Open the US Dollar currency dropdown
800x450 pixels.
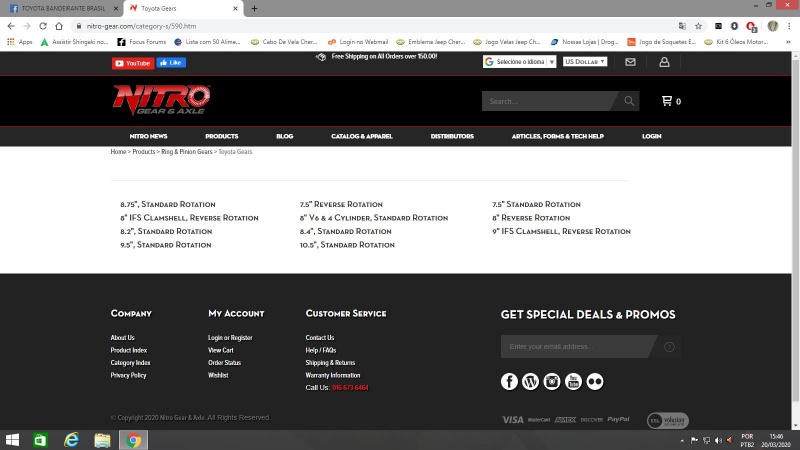585,61
